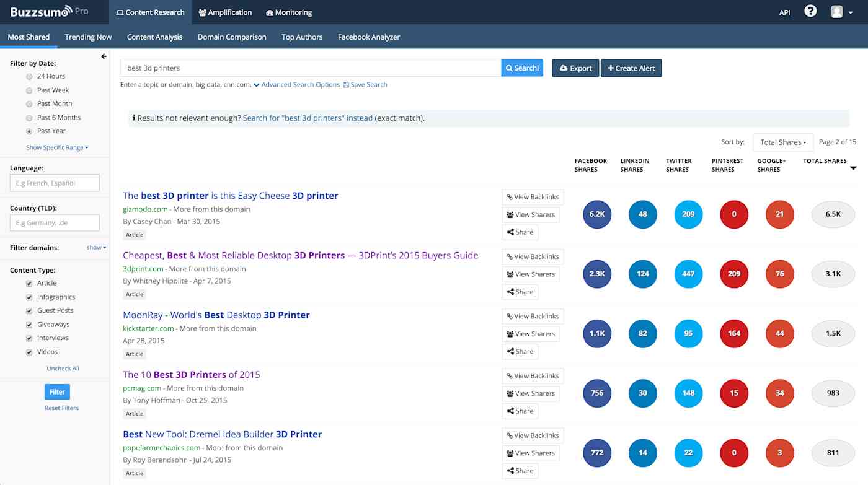This screenshot has height=485, width=868.
Task: Show the Filter domains options
Action: (x=95, y=247)
